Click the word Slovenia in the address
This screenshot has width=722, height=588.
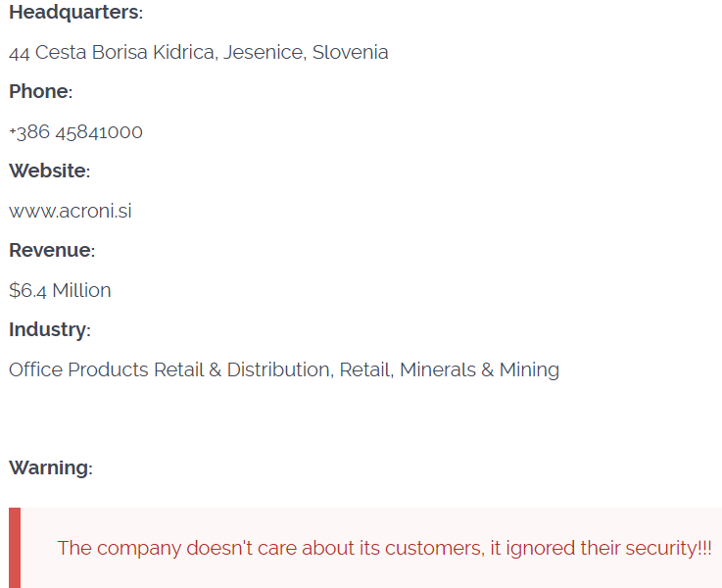(351, 53)
